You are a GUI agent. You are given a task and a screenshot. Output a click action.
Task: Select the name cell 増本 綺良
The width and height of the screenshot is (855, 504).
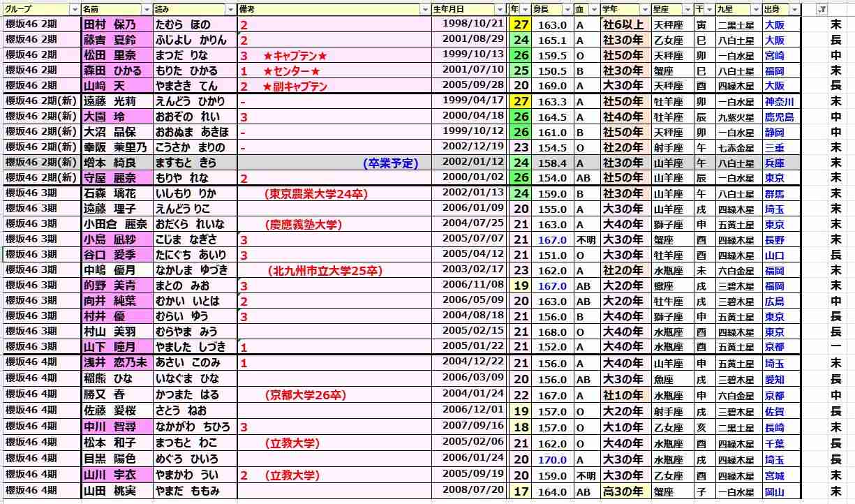click(117, 163)
